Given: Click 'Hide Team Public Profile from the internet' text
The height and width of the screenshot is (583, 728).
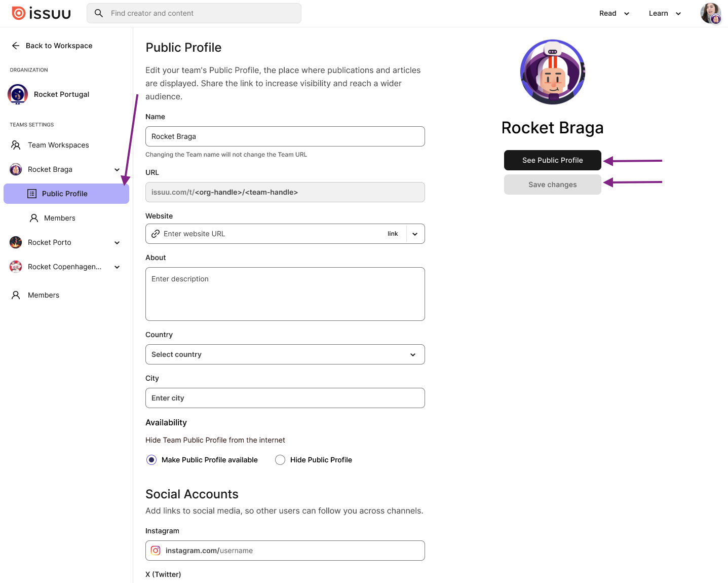Looking at the screenshot, I should tap(215, 440).
